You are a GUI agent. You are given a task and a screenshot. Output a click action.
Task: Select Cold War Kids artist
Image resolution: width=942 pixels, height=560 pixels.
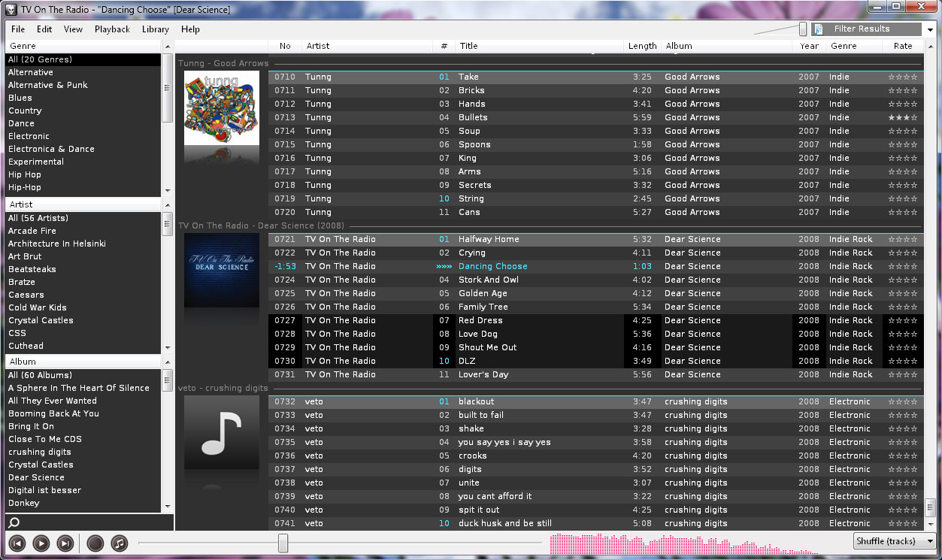tap(83, 307)
